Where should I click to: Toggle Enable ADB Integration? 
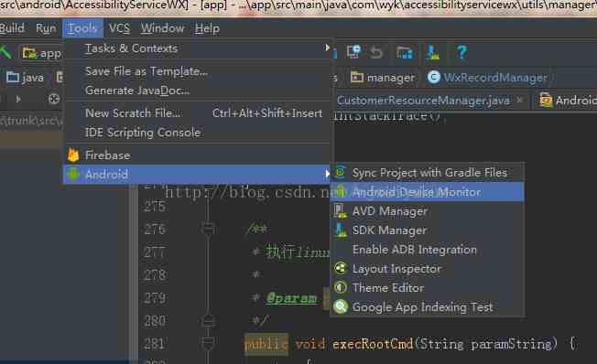click(428, 250)
